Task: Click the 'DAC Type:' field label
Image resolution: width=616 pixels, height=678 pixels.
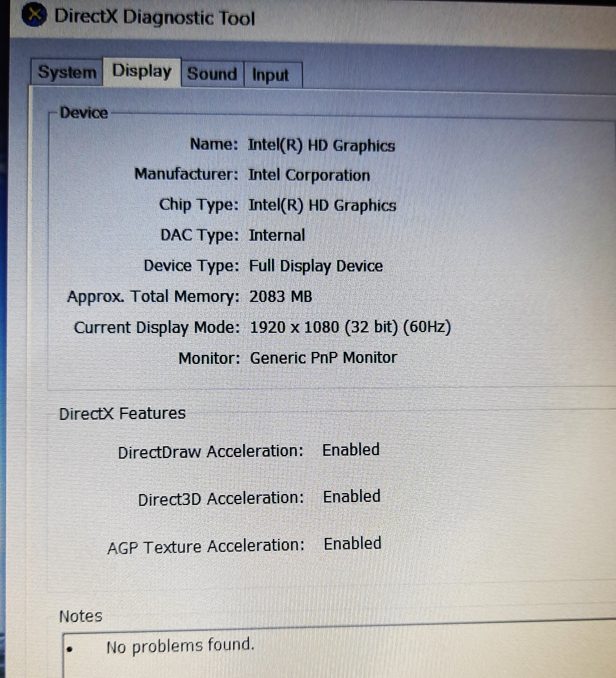Action: click(x=200, y=235)
